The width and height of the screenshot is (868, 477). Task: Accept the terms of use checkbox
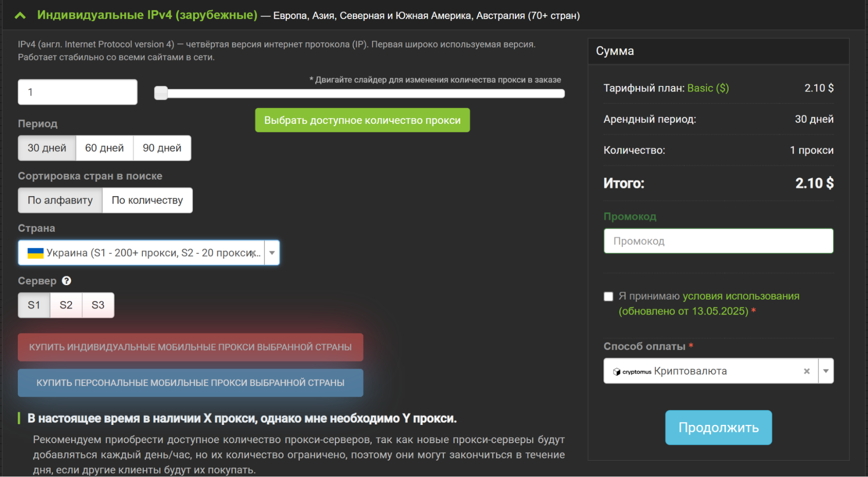tap(608, 296)
